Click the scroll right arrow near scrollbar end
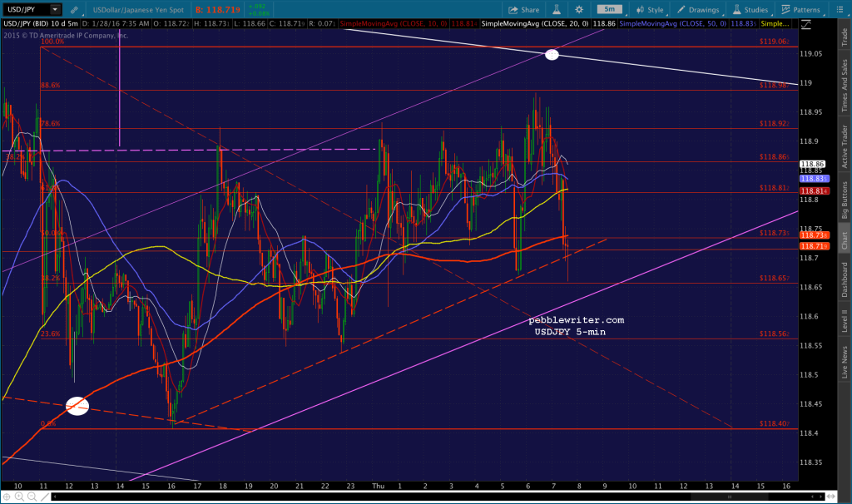The width and height of the screenshot is (852, 504). [x=821, y=497]
